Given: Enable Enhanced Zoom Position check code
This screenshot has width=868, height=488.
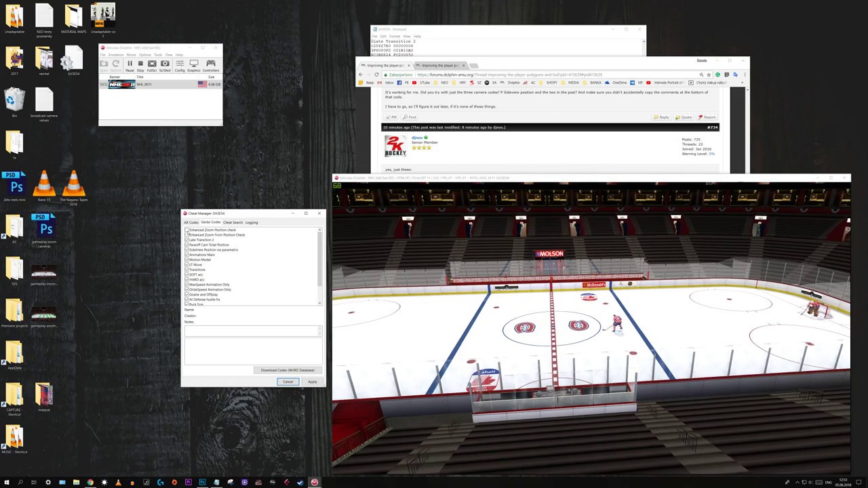Looking at the screenshot, I should coord(187,230).
